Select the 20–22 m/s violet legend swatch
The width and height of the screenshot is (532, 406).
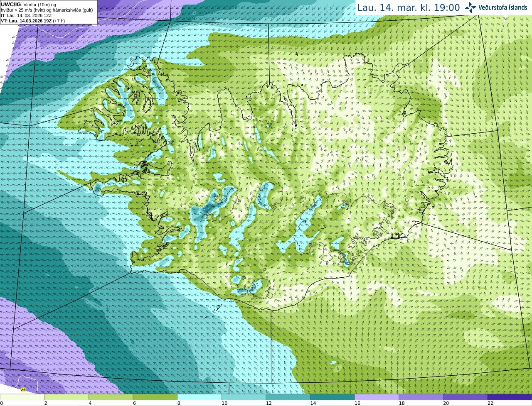(465, 397)
